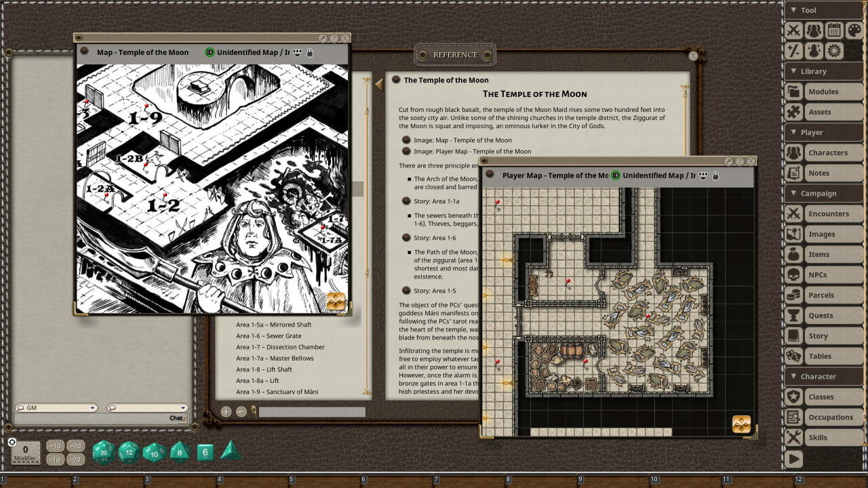Open the Party Sheet tool icon

pyautogui.click(x=814, y=30)
